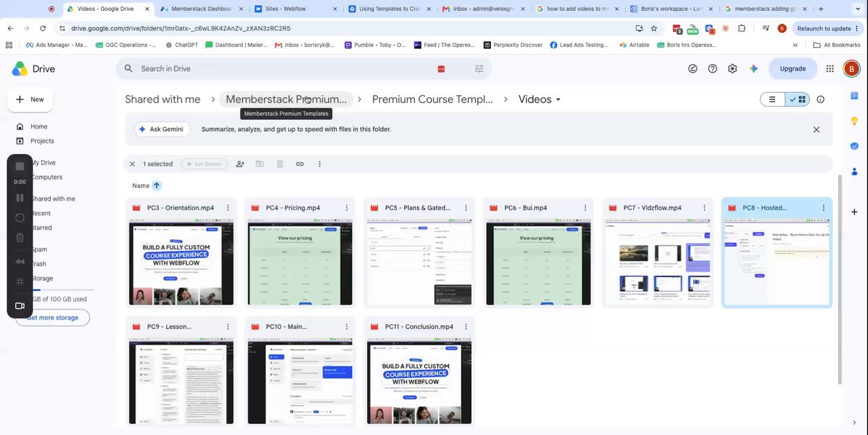
Task: Open the Google account avatar menu
Action: (x=851, y=69)
